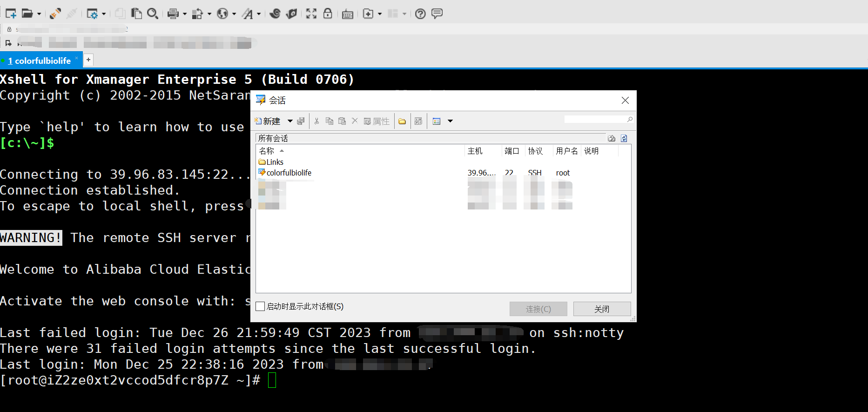Image resolution: width=868 pixels, height=412 pixels.
Task: Expand the open-folder dropdown arrow in main toolbar
Action: pos(39,14)
